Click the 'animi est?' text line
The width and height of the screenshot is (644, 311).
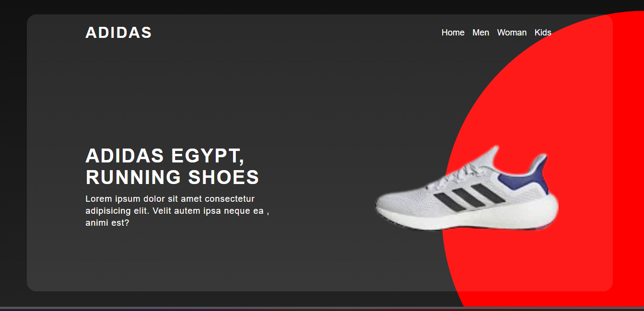click(107, 223)
